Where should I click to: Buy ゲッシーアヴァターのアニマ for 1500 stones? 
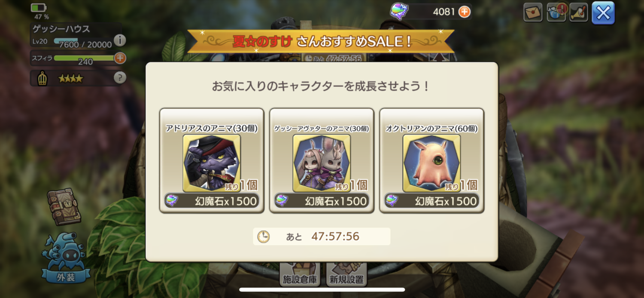click(x=322, y=201)
